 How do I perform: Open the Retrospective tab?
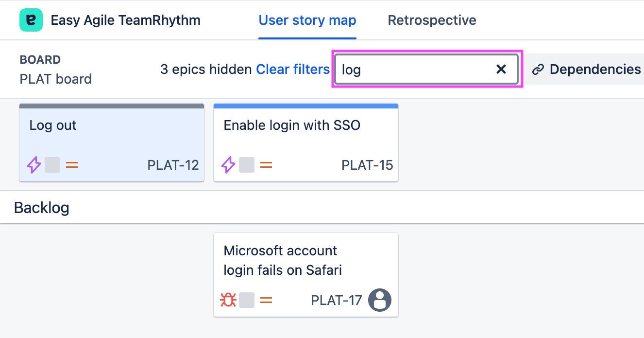coord(432,20)
